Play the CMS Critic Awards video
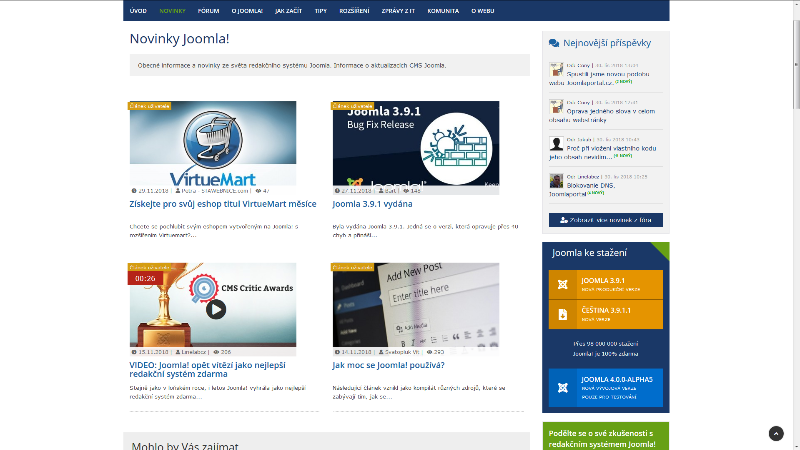This screenshot has height=450, width=800. (x=216, y=309)
